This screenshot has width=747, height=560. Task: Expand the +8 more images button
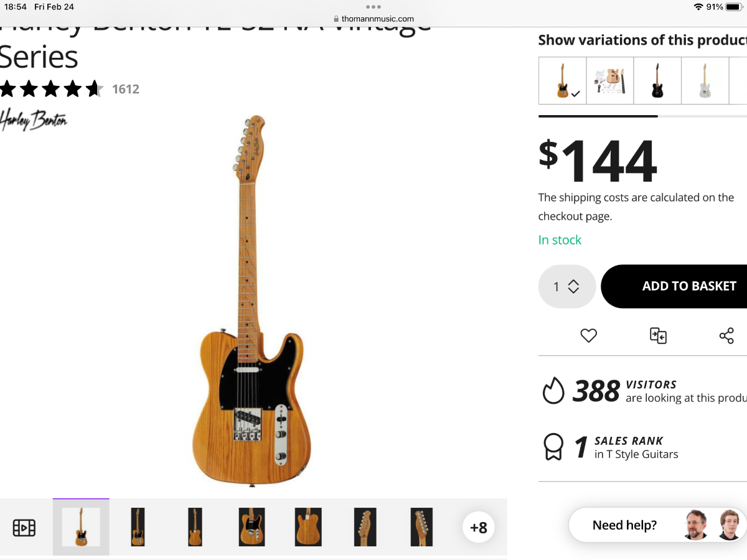pos(479,528)
